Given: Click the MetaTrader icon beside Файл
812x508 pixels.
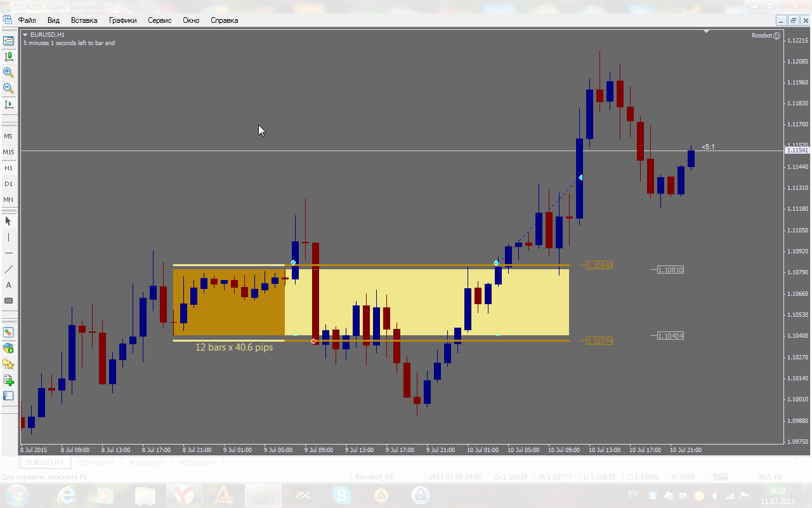Looking at the screenshot, I should 8,20.
